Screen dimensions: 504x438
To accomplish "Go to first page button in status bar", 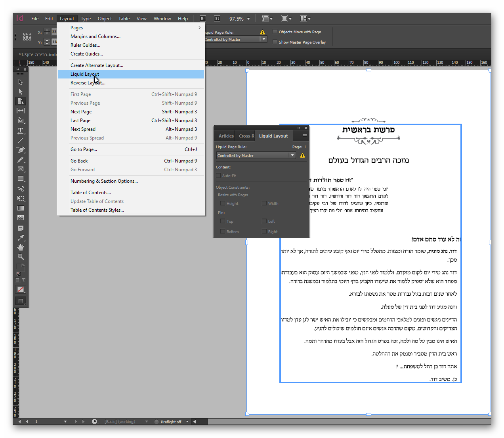I will 19,422.
